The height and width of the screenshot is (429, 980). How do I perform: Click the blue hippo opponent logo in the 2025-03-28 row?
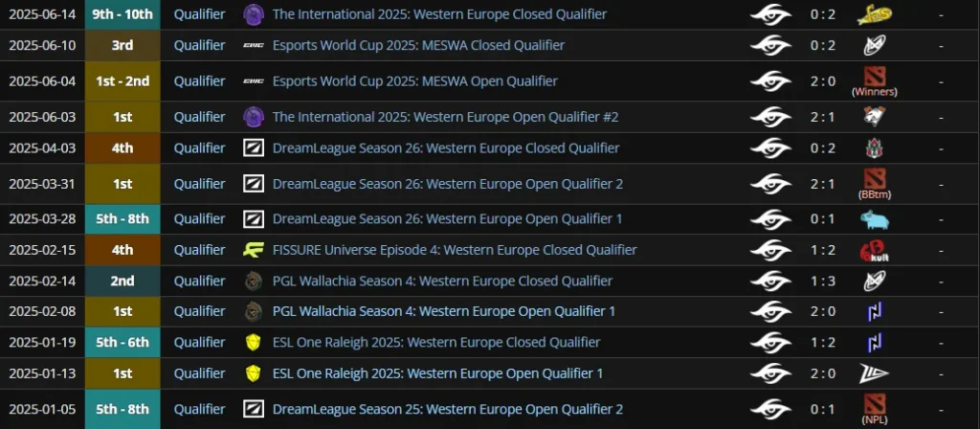[875, 219]
